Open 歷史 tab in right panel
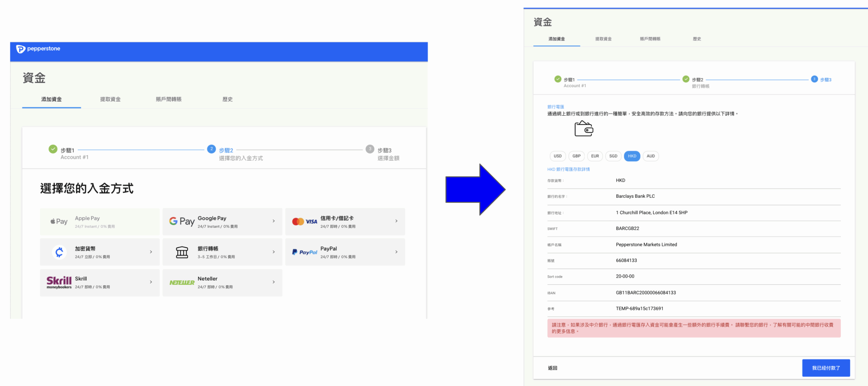 (x=697, y=39)
